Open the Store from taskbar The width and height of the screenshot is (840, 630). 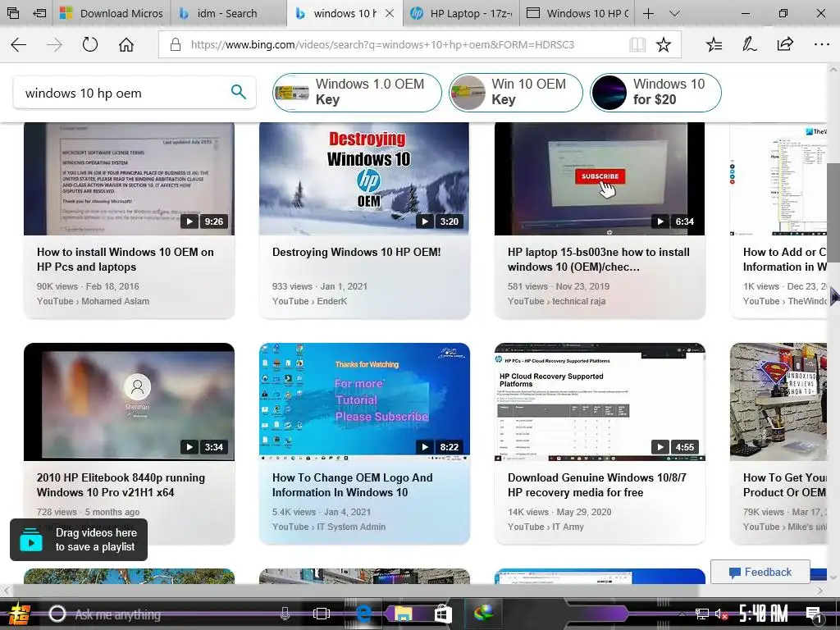point(442,614)
